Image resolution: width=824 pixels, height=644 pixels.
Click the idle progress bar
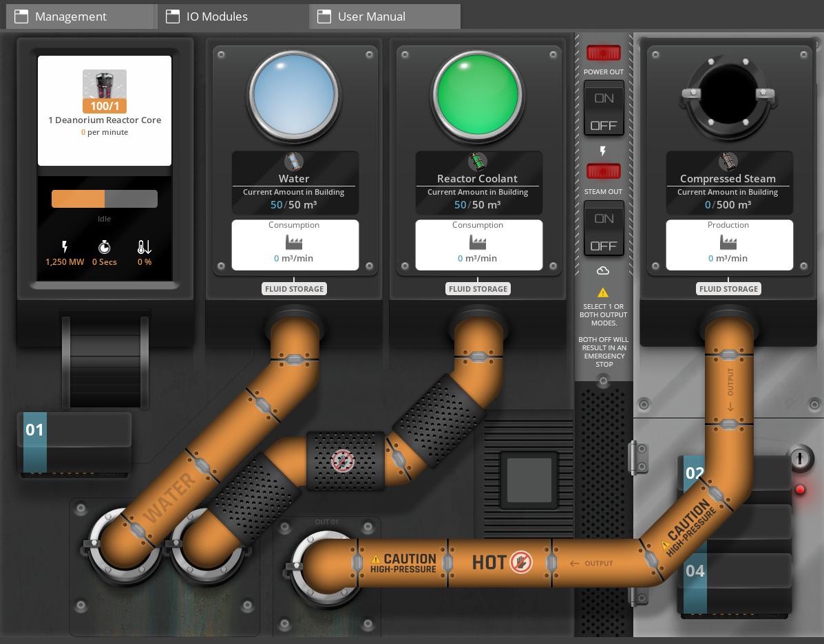pos(105,199)
